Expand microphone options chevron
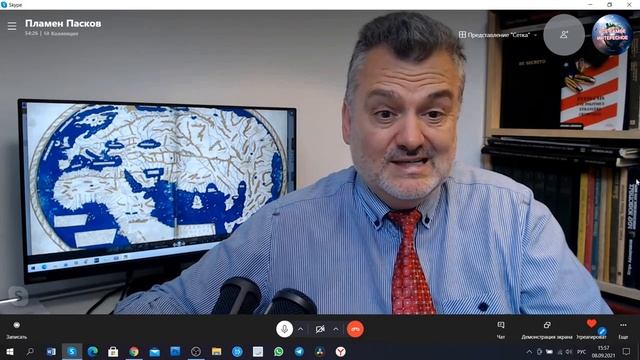 pyautogui.click(x=300, y=329)
